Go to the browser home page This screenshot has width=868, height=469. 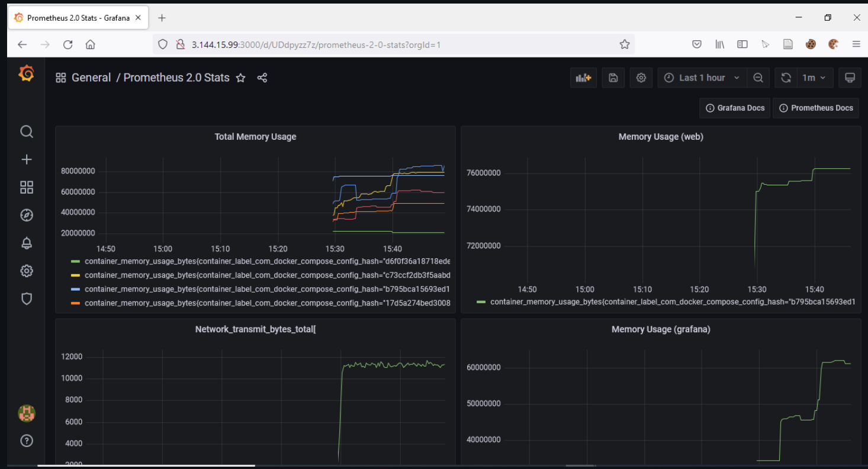[90, 44]
